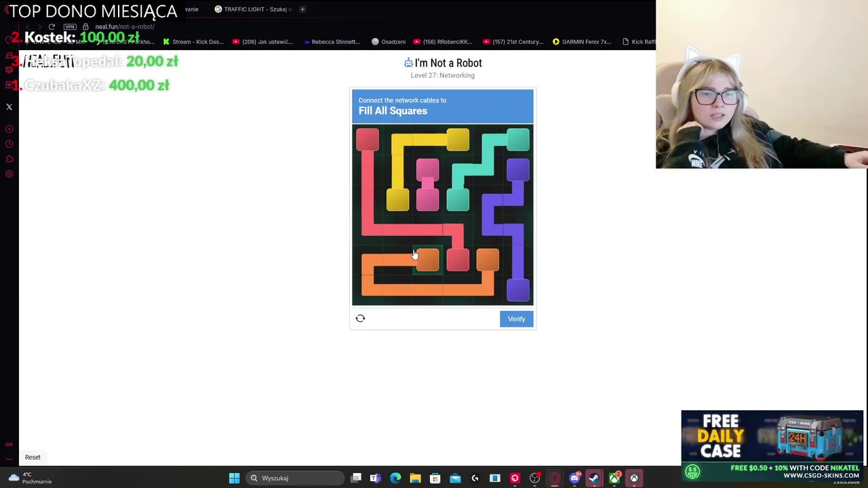Select the purple endpoint in bottom-right corner

(518, 290)
